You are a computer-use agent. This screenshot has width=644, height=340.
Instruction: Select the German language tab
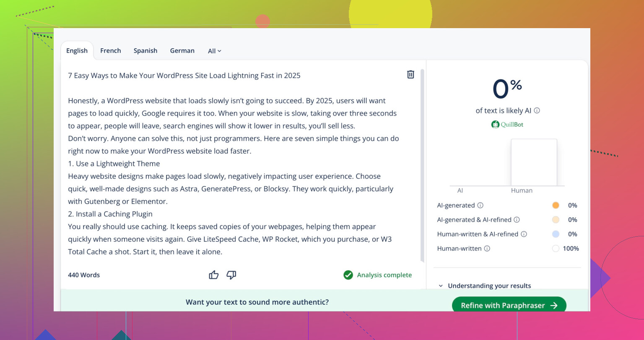pos(182,51)
